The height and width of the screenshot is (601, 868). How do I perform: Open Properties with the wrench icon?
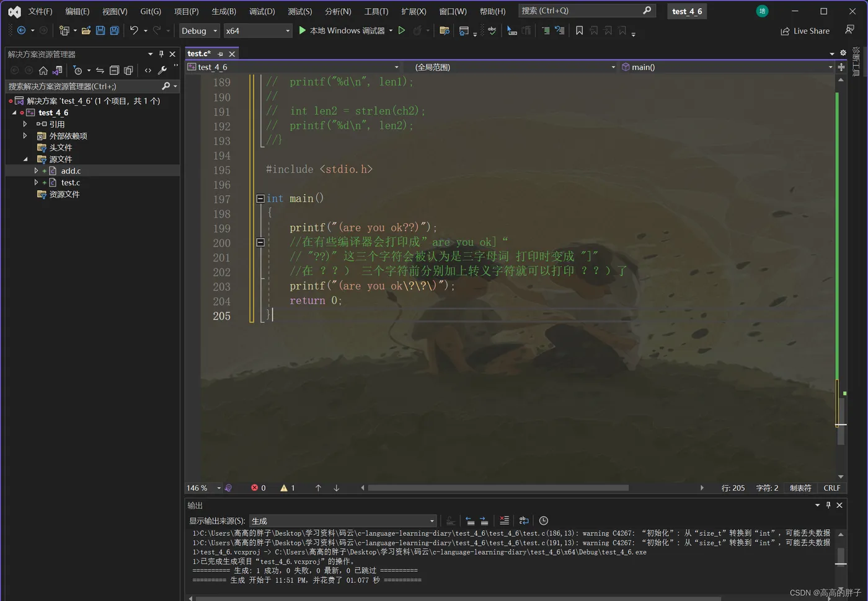click(x=162, y=70)
